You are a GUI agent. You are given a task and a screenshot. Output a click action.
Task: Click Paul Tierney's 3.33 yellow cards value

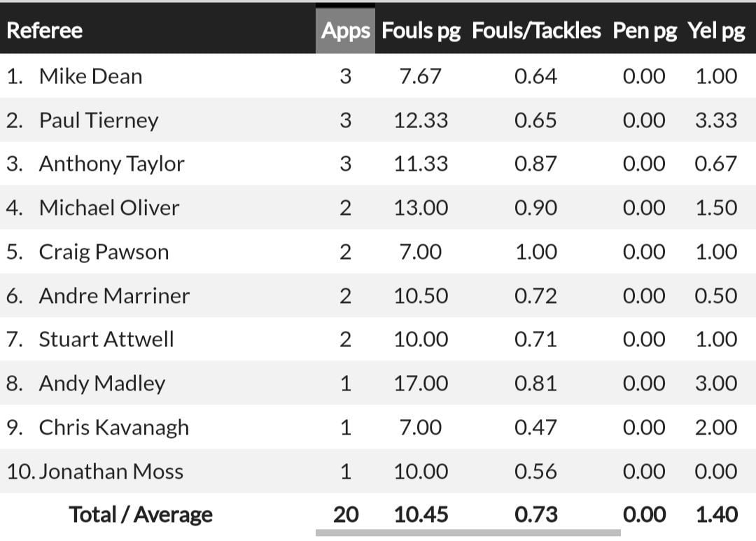point(716,120)
